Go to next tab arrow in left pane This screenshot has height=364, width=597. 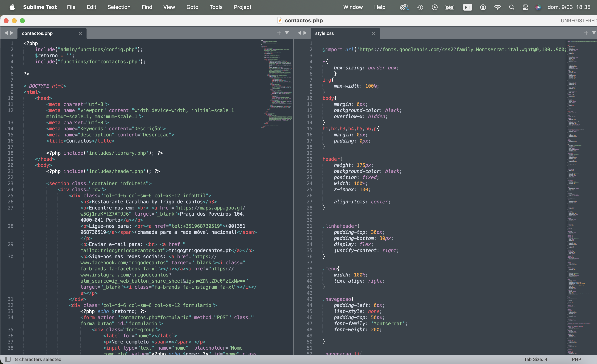pos(12,33)
